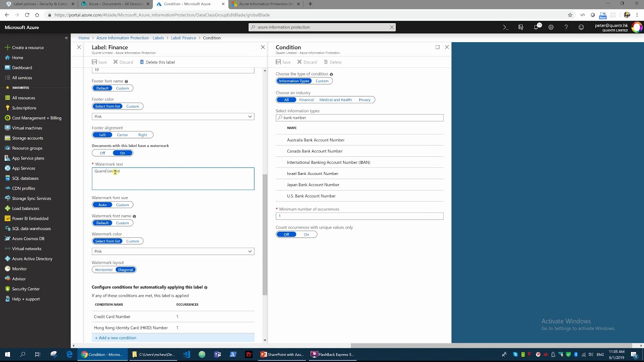Turn watermark Off for this label

click(x=103, y=153)
